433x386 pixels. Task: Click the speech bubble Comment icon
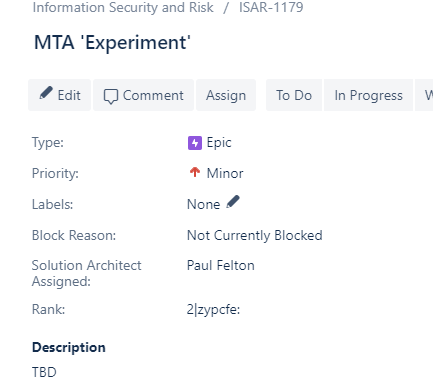tap(111, 96)
